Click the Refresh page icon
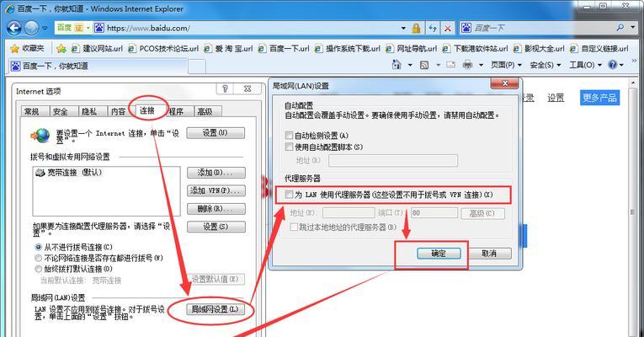 (x=433, y=28)
